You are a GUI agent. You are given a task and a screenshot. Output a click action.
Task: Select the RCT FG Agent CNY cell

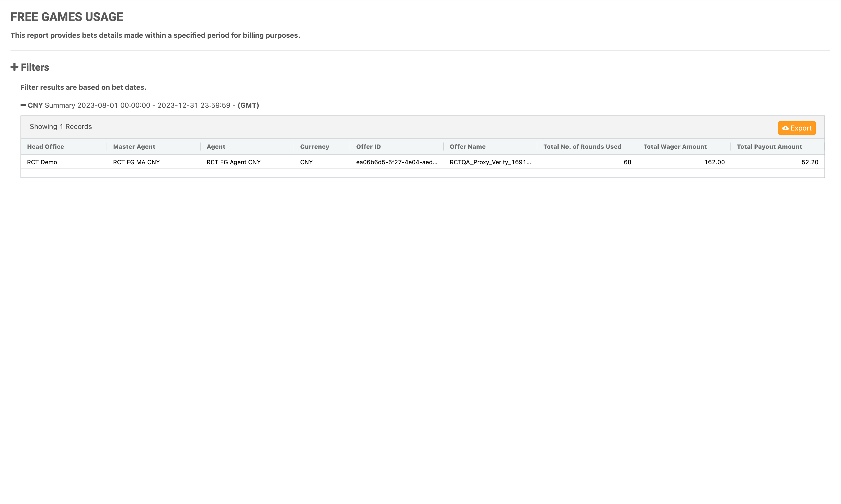(233, 162)
